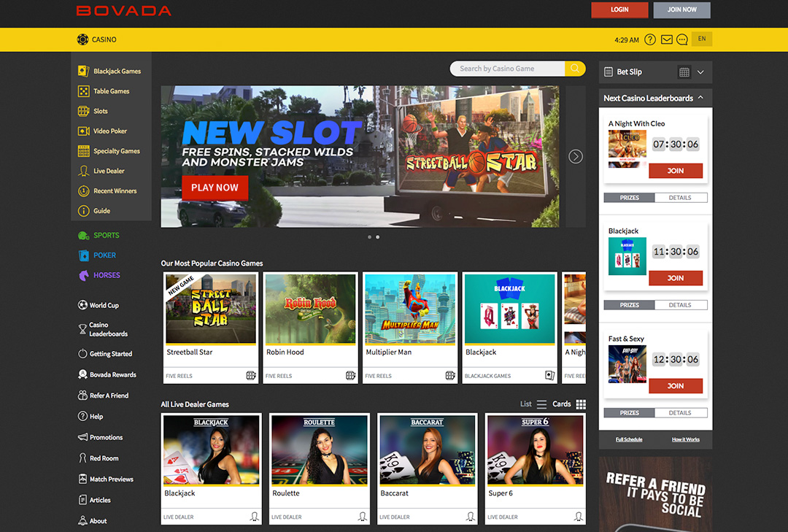Click the LOGIN button

point(619,9)
